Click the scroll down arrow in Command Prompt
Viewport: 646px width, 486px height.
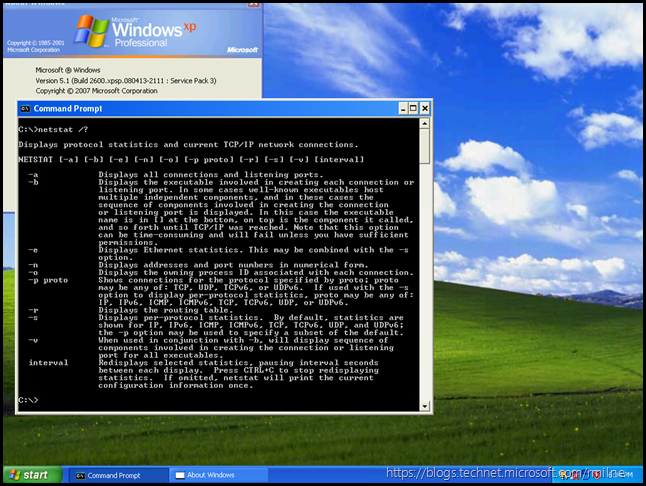click(424, 406)
